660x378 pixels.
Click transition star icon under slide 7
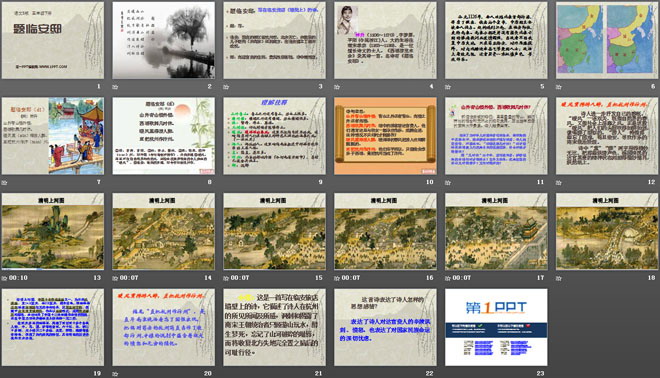tap(4, 182)
